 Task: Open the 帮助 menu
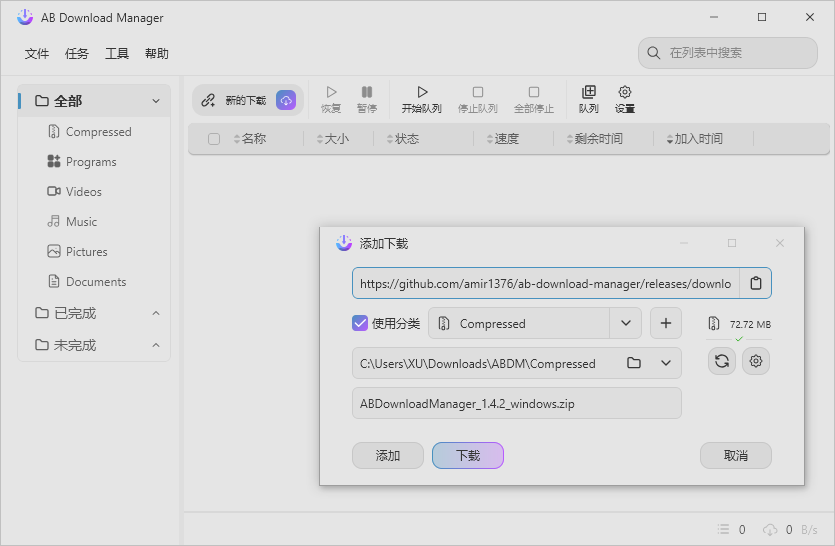[x=157, y=54]
